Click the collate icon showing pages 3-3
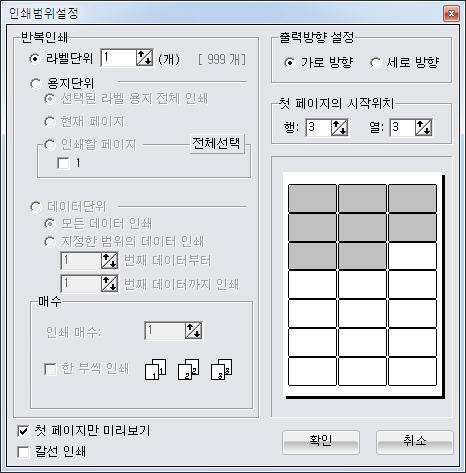This screenshot has height=473, width=466. point(222,369)
